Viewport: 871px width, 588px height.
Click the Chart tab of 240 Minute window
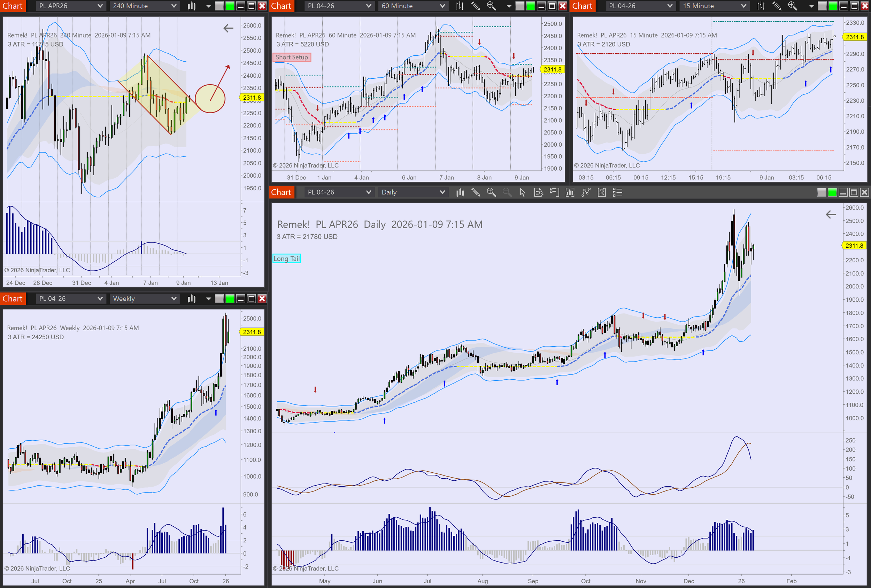13,6
